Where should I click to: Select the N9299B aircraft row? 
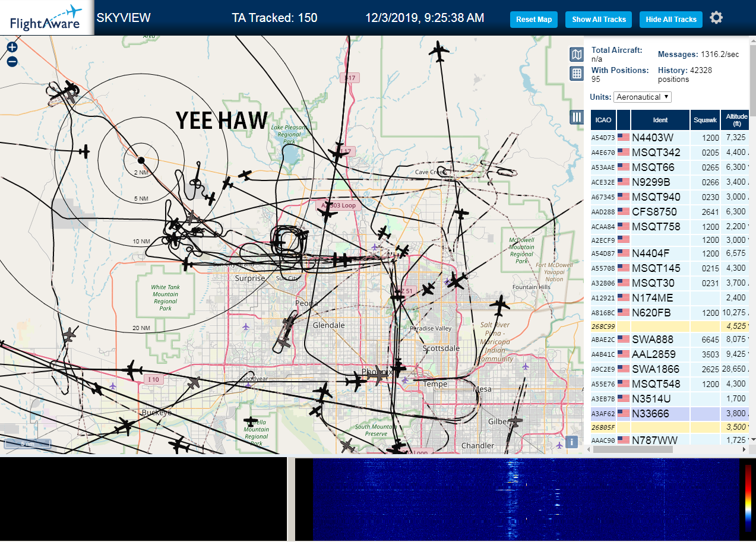[x=670, y=182]
